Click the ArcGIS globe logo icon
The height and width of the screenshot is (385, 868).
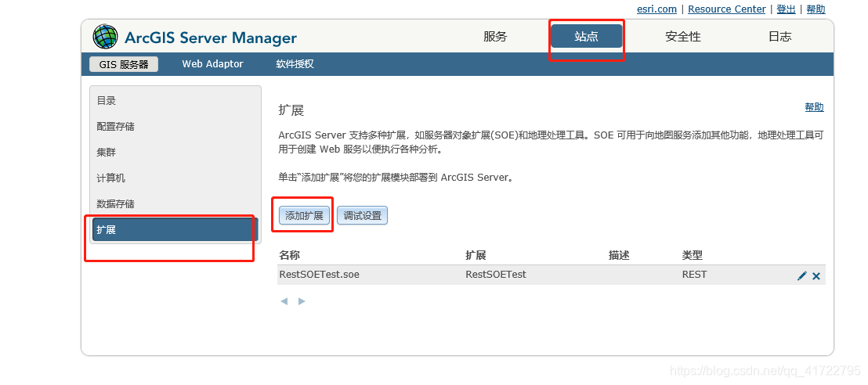point(105,37)
